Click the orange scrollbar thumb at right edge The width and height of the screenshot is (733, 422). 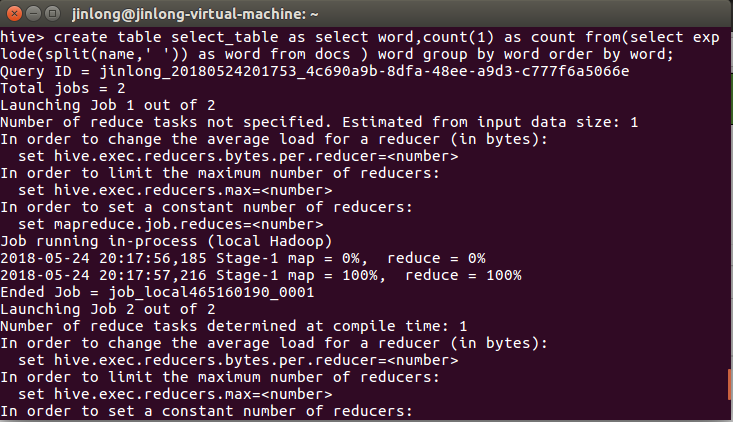[x=729, y=384]
